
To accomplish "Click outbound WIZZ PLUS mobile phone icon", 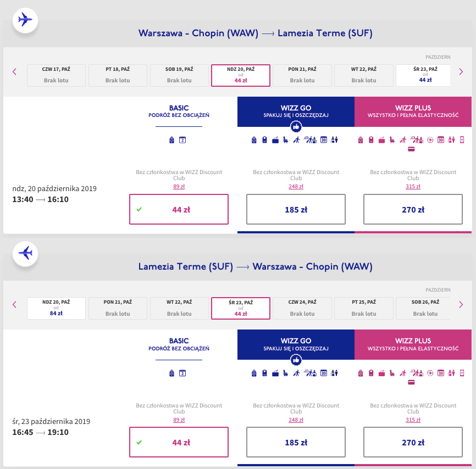I will [462, 140].
